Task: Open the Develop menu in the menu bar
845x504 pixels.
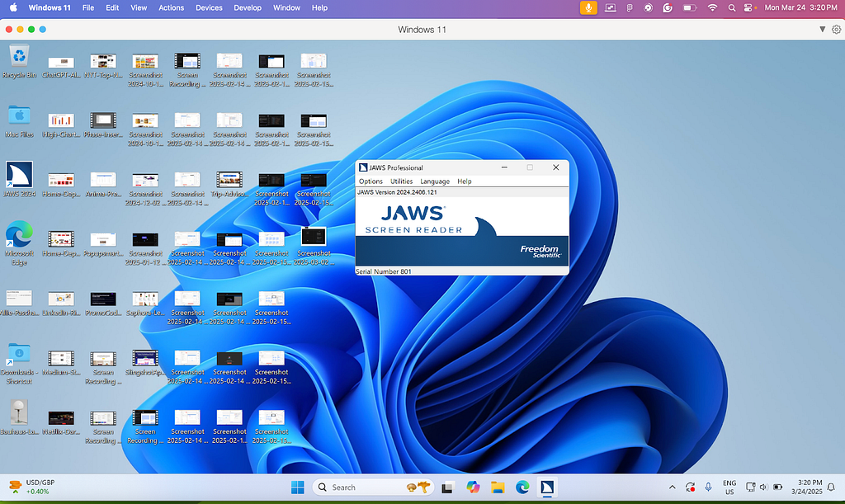Action: tap(248, 7)
